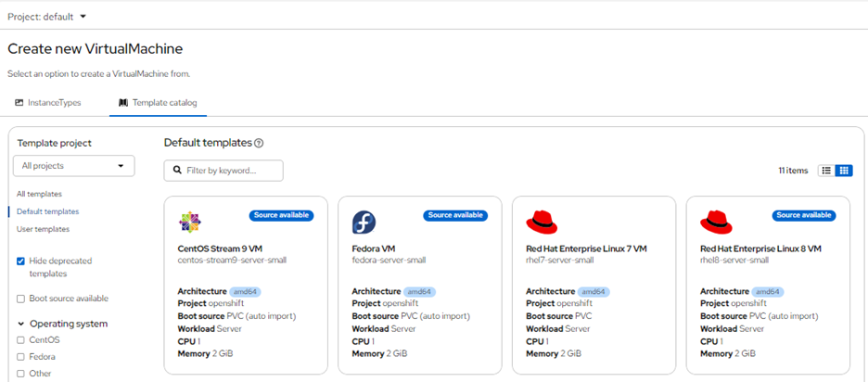Screen dimensions: 868x382
Task: Focus the Filter by keyword field
Action: point(223,171)
